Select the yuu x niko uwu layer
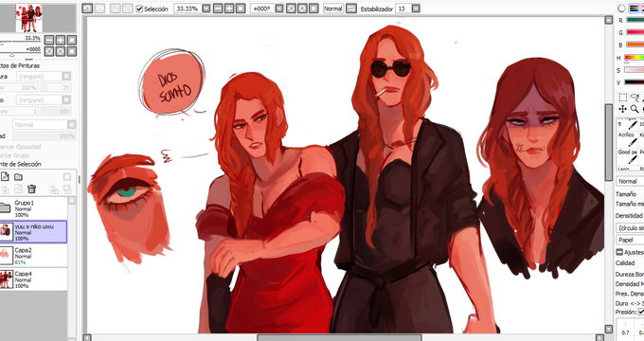This screenshot has height=341, width=644. (33, 232)
